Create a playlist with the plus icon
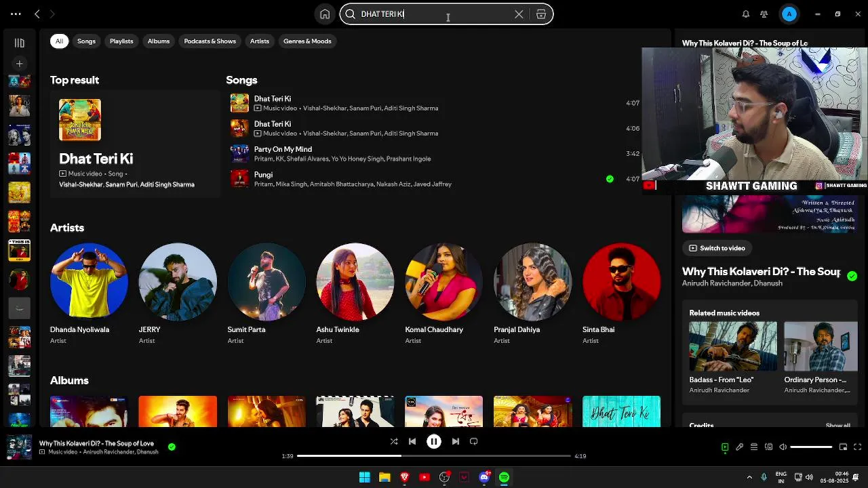 20,64
